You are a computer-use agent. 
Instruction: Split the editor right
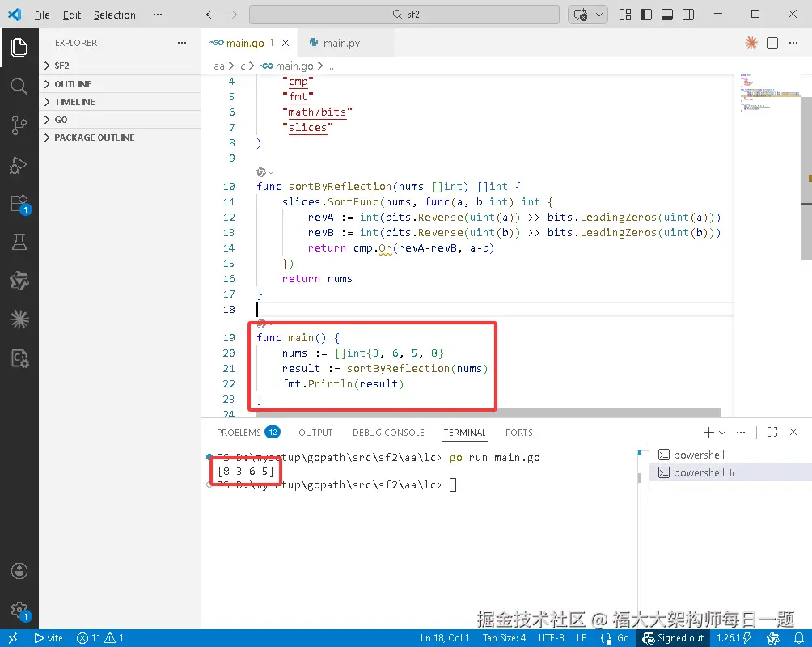tap(772, 43)
